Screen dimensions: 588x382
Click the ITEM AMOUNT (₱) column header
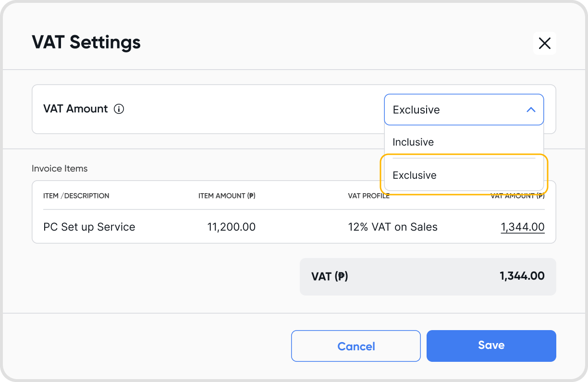click(x=227, y=196)
